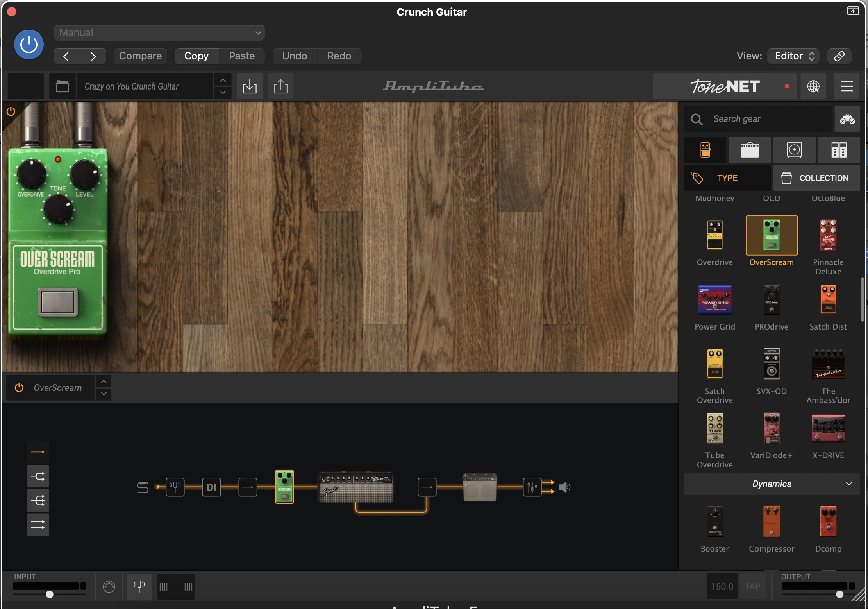Open the Manual preset dropdown

(159, 32)
